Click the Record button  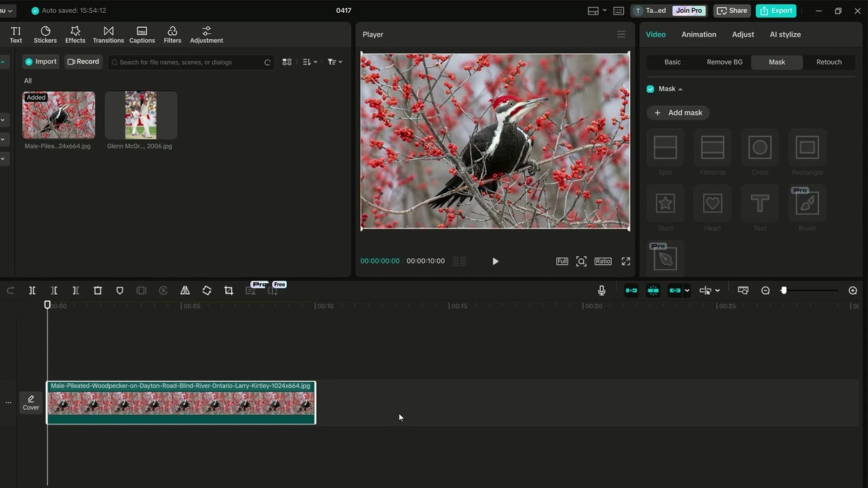point(84,62)
